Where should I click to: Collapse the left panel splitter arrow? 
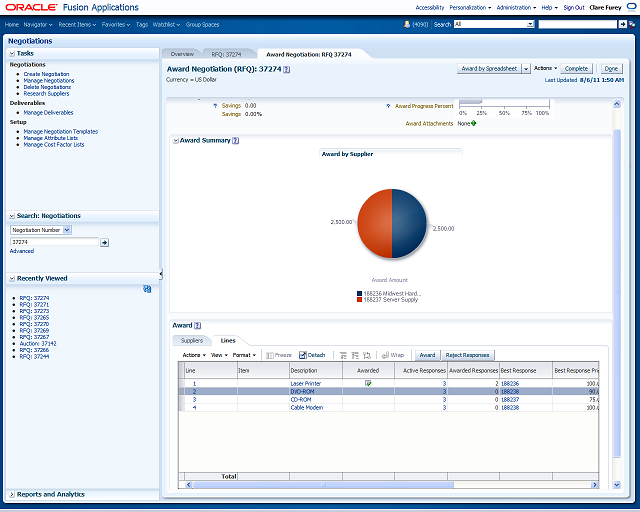click(x=161, y=274)
